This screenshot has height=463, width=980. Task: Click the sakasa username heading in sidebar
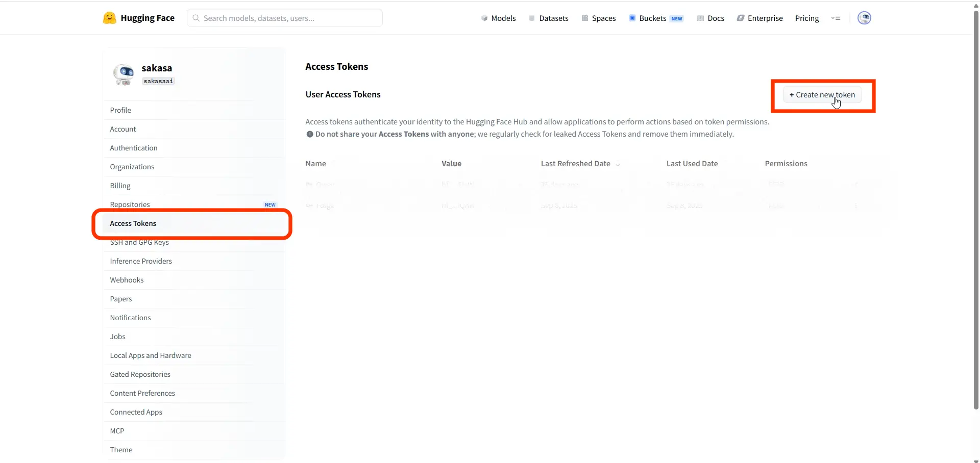tap(157, 68)
